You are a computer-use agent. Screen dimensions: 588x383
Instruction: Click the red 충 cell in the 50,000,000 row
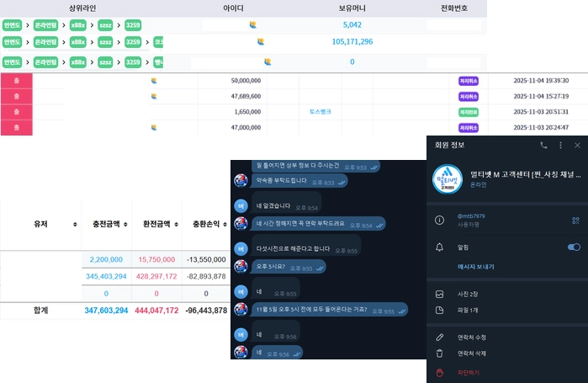coord(17,81)
